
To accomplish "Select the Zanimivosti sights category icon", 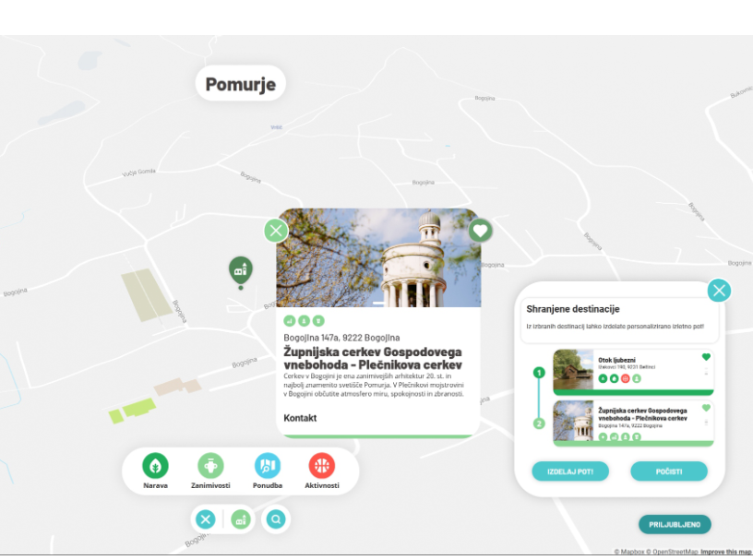I will coord(210,466).
